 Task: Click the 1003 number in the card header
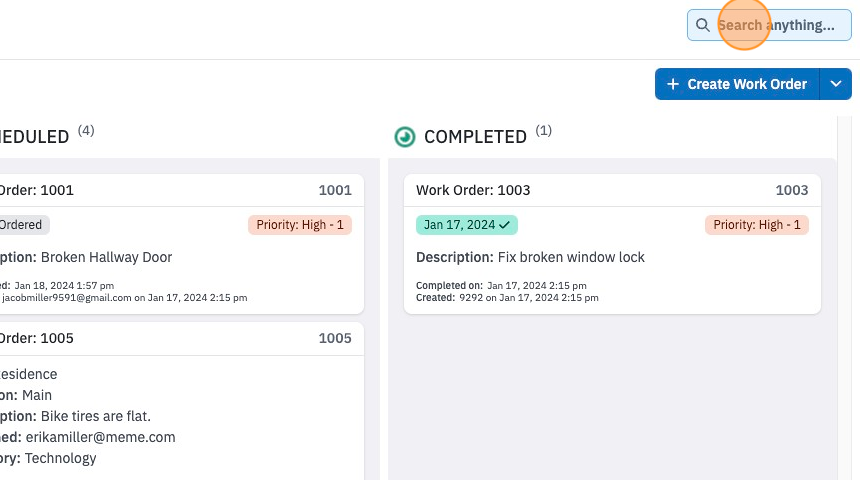[791, 190]
